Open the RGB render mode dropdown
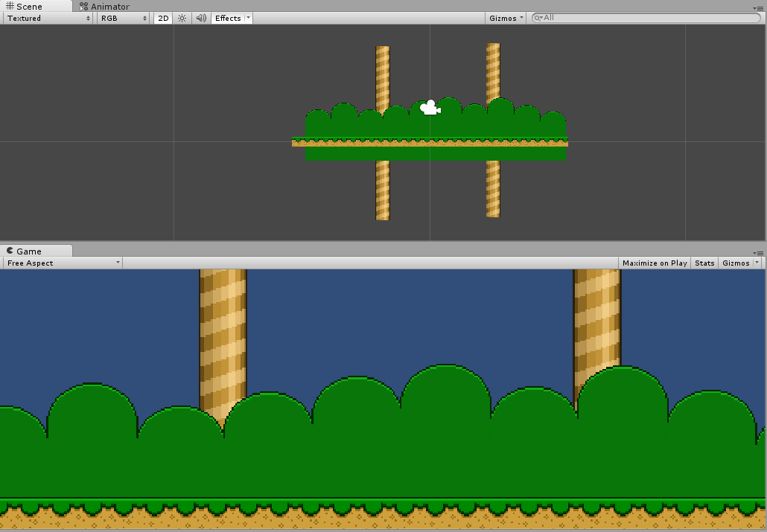Viewport: 767px width, 532px height. tap(124, 18)
